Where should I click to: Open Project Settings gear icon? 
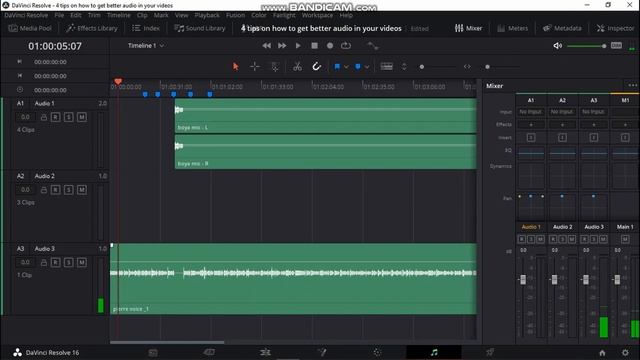[625, 352]
